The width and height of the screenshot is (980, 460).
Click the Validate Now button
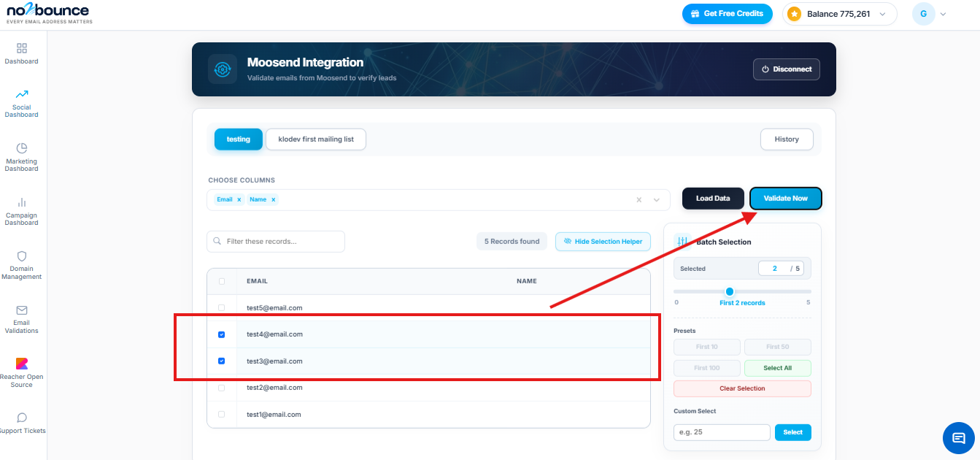coord(786,199)
